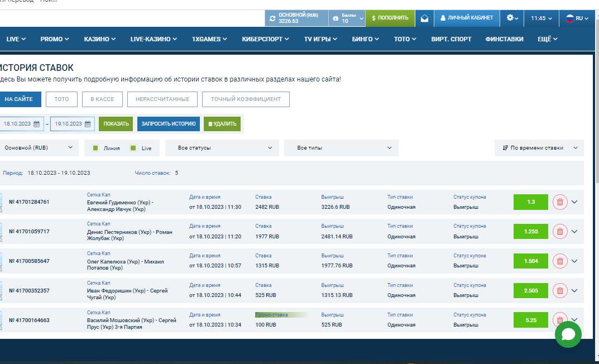Open the КИБЕРСПОРТ menu
This screenshot has width=599, height=364.
click(265, 39)
